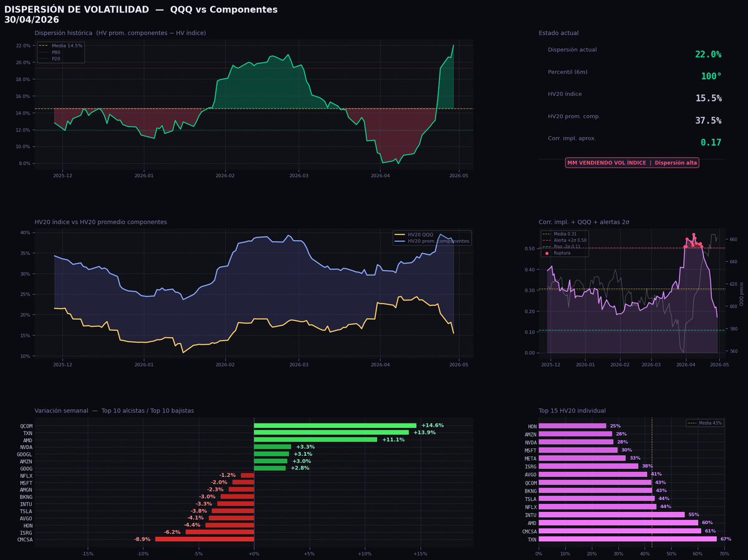Viewport: 748px width, 560px height.
Task: Click the 'Media 43%' legend in HV20 individual
Action: 704,423
